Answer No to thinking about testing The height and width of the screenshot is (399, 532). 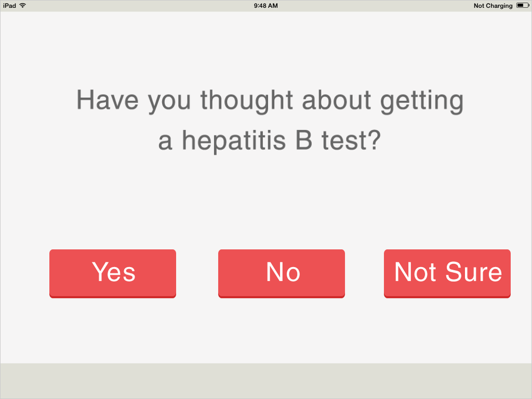(281, 273)
